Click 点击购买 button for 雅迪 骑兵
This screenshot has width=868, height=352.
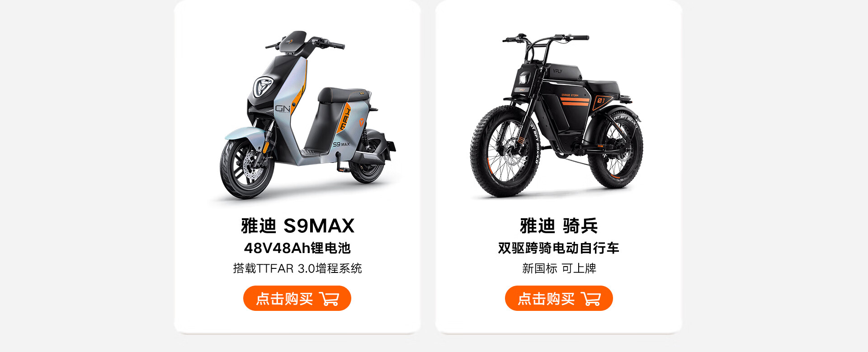tap(559, 298)
